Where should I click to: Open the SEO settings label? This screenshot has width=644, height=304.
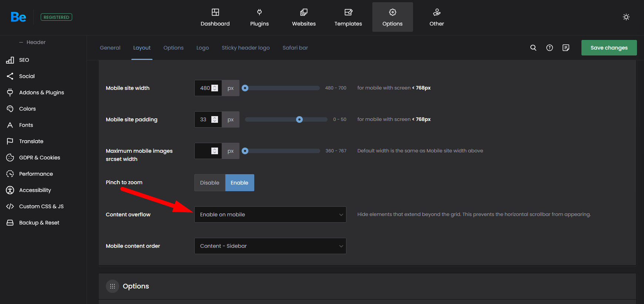[24, 60]
